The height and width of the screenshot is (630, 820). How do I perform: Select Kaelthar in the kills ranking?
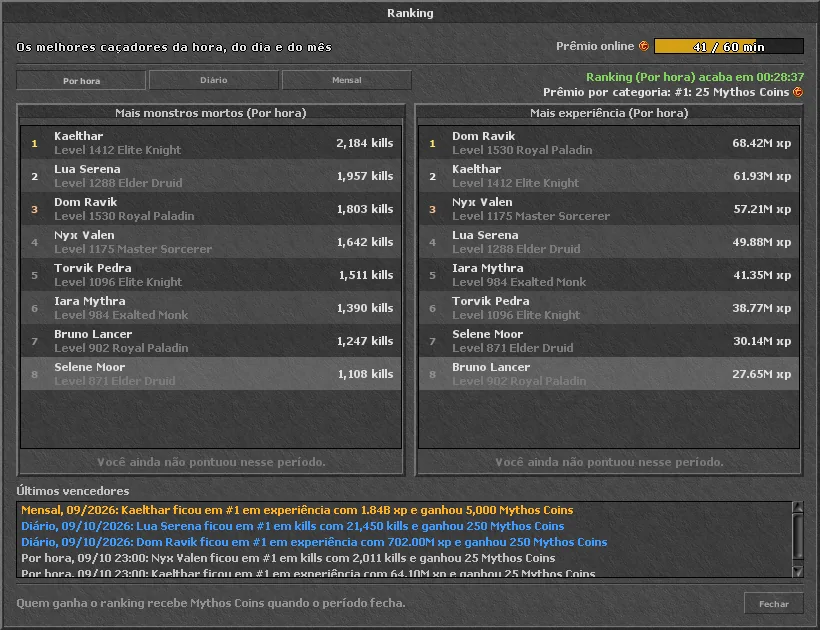211,143
